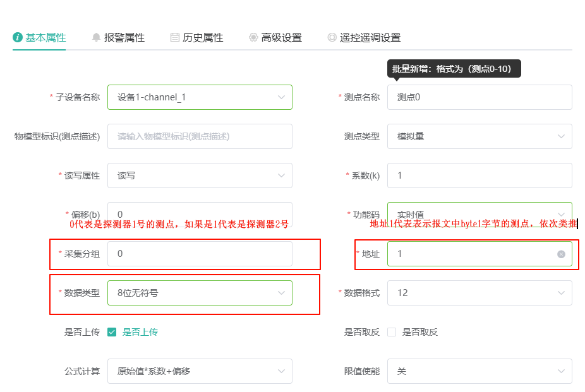Click the circular icon beside 遥控遥调设置
585x392 pixels.
[x=332, y=37]
